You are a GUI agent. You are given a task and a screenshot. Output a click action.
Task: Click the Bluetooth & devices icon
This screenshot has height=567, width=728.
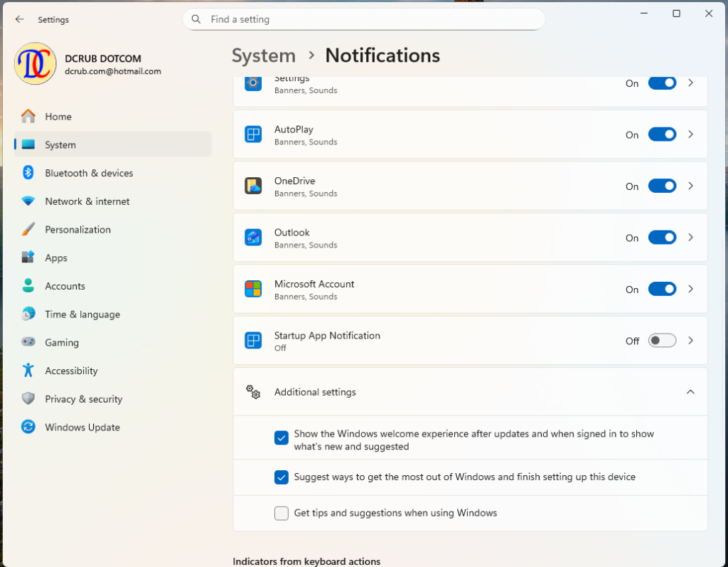[x=28, y=172]
